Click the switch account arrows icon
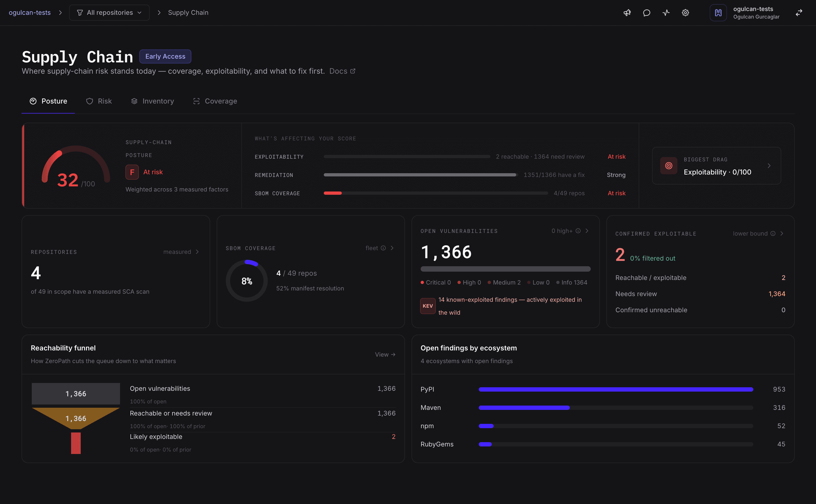The width and height of the screenshot is (816, 504). click(799, 13)
